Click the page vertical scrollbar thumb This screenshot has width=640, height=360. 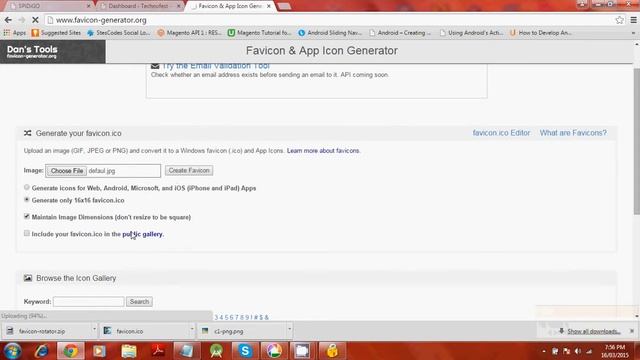point(636,141)
